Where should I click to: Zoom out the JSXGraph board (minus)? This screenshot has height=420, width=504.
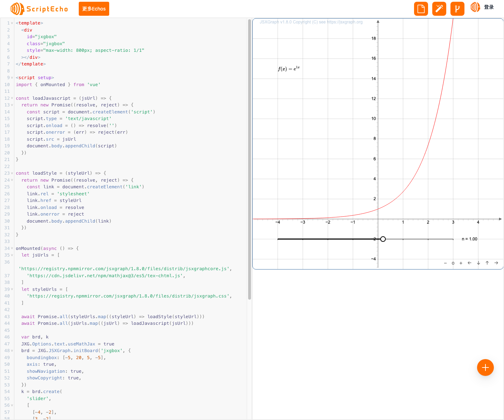coord(445,263)
